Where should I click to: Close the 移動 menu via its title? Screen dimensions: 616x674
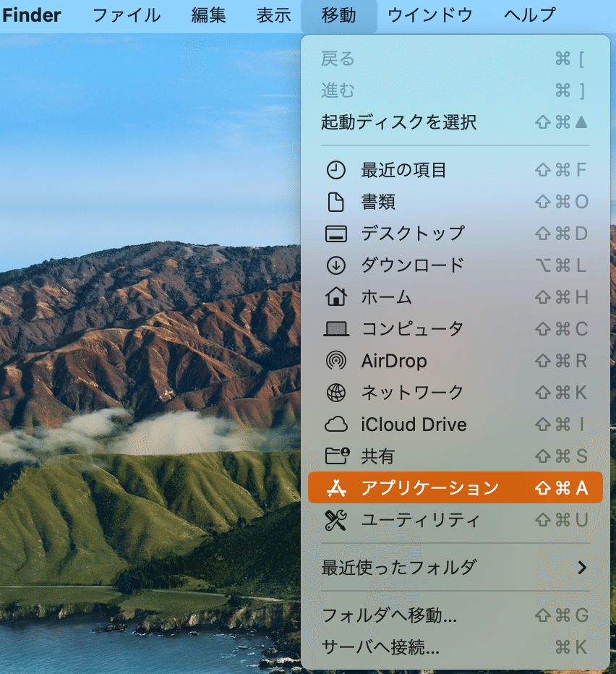point(339,15)
